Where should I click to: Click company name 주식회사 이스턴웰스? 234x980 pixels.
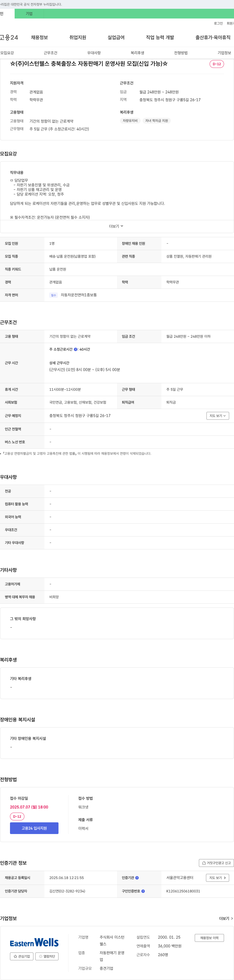coord(112,940)
